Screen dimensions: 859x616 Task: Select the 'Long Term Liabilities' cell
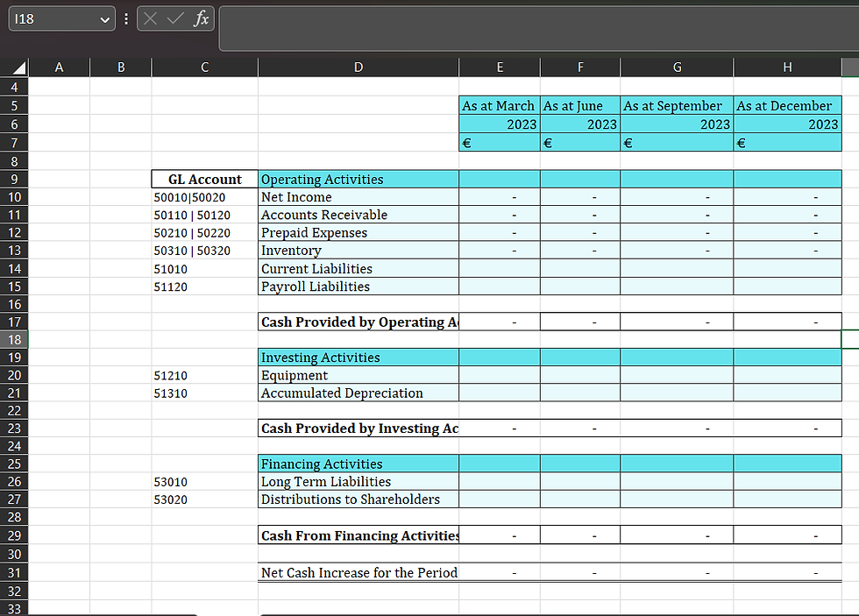pyautogui.click(x=359, y=481)
